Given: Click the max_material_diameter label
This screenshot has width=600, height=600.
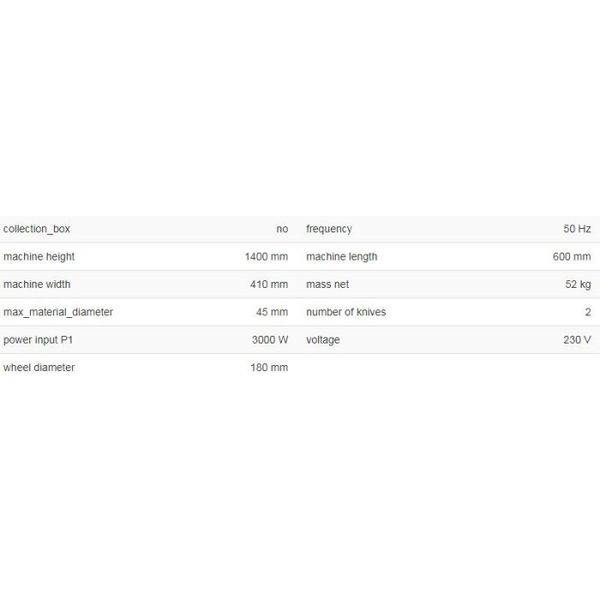Looking at the screenshot, I should point(58,312).
